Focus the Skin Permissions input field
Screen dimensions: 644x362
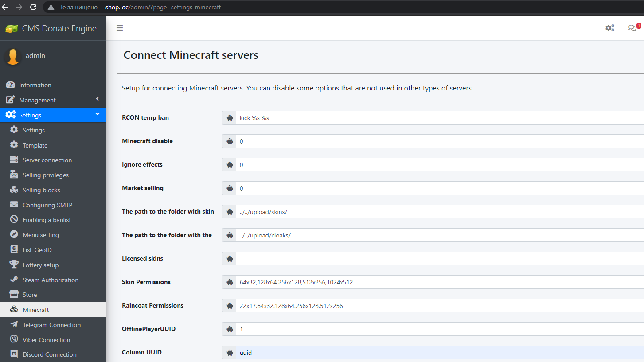click(439, 282)
